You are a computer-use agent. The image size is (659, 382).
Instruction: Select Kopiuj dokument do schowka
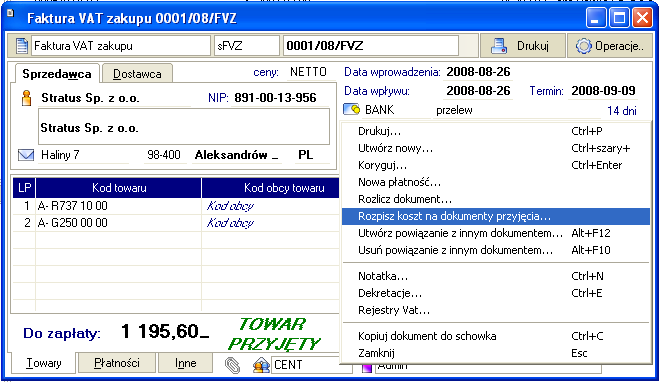[x=496, y=336]
